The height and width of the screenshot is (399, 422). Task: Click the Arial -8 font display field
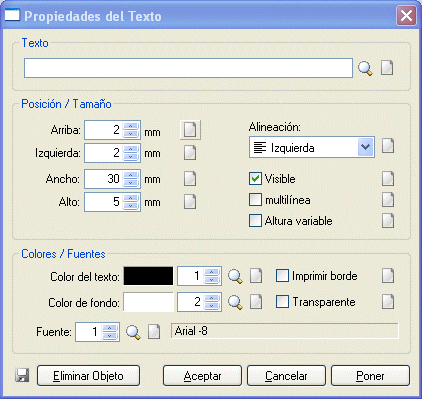285,331
